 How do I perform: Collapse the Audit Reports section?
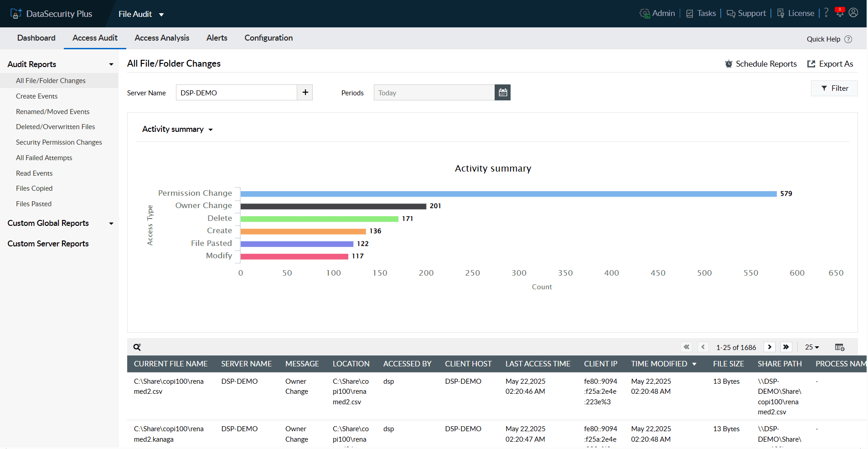tap(111, 64)
